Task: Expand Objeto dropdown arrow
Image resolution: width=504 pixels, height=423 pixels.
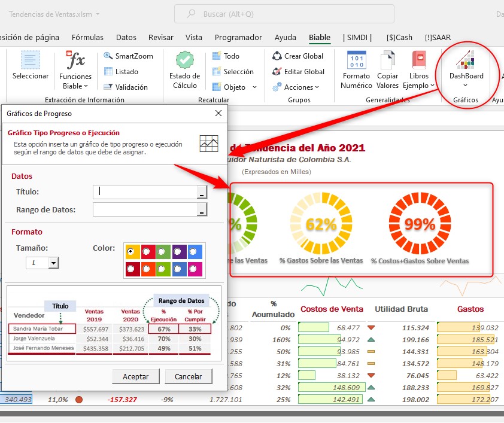Action: [254, 87]
